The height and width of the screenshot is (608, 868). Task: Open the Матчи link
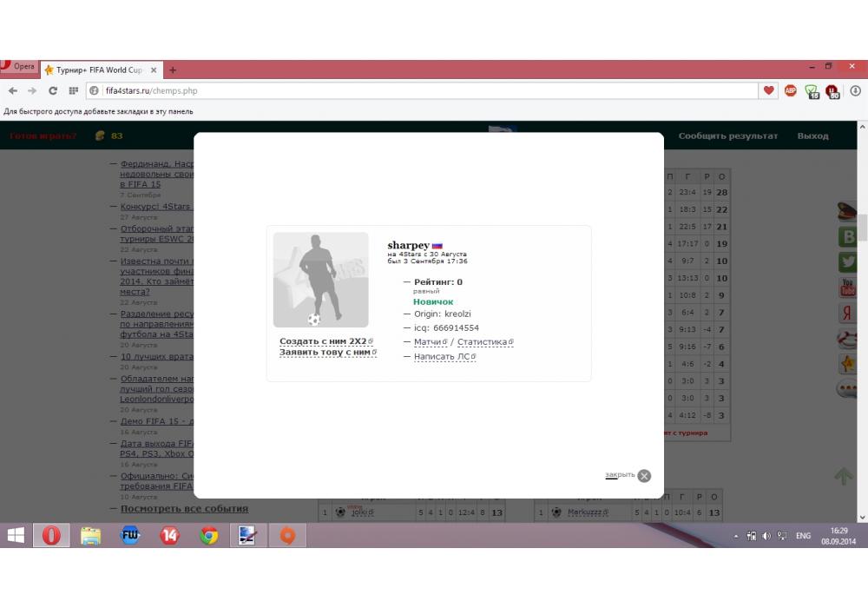click(431, 342)
